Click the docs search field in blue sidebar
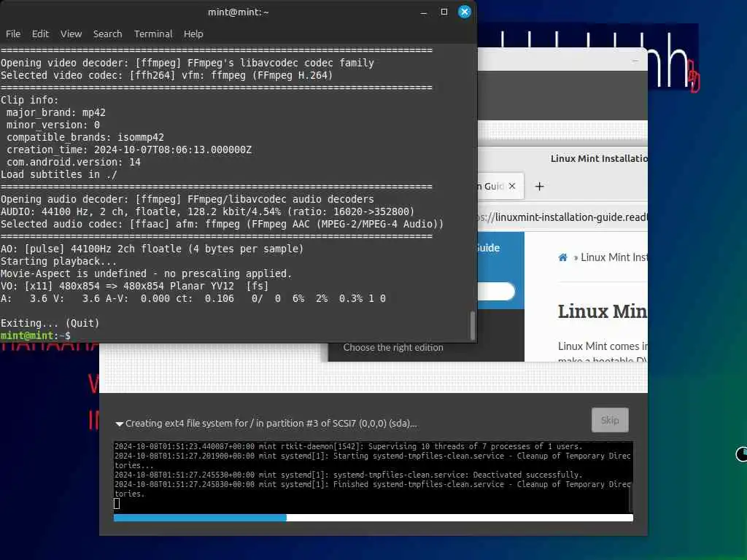The width and height of the screenshot is (747, 560). point(496,292)
